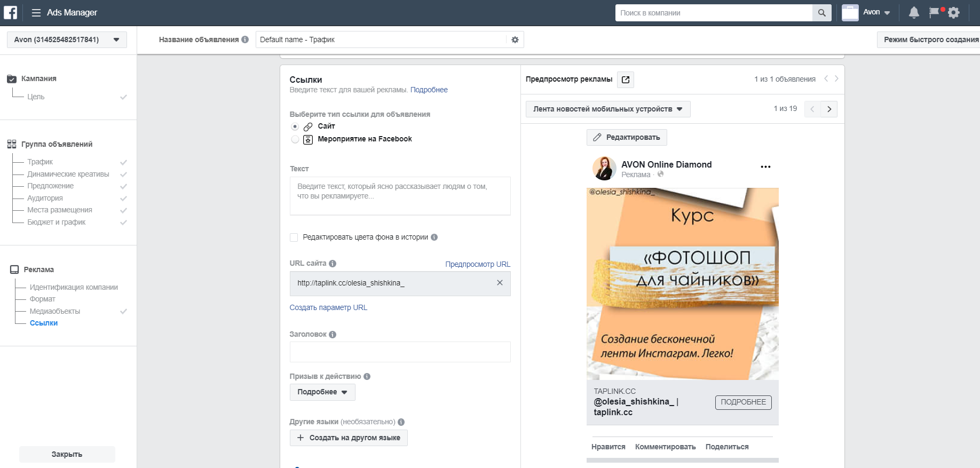The image size is (980, 468).
Task: Open Динамические креативы step
Action: pos(68,174)
